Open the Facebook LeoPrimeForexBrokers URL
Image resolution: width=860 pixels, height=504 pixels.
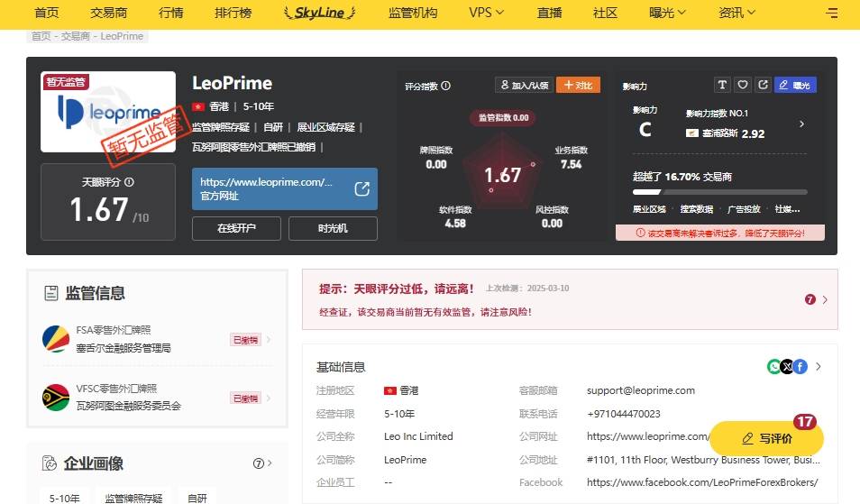(x=702, y=482)
